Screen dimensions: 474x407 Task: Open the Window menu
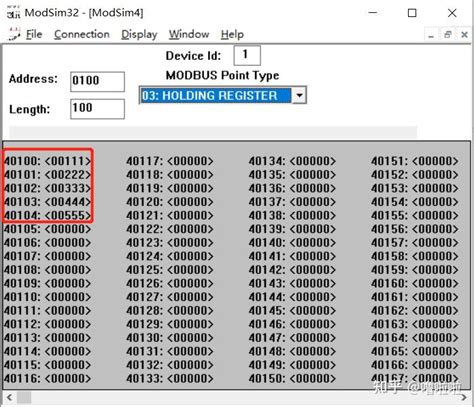pyautogui.click(x=189, y=34)
